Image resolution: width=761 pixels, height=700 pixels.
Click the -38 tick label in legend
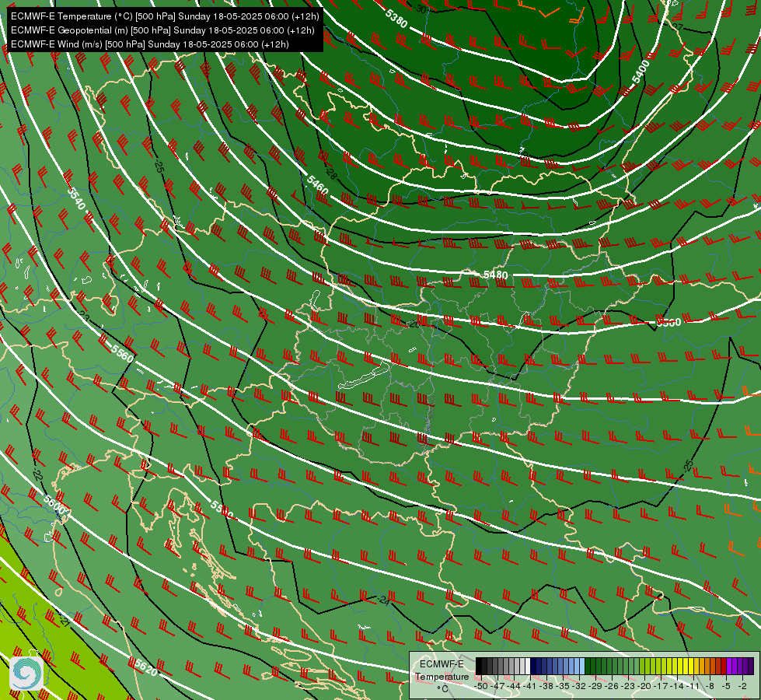coord(547,686)
